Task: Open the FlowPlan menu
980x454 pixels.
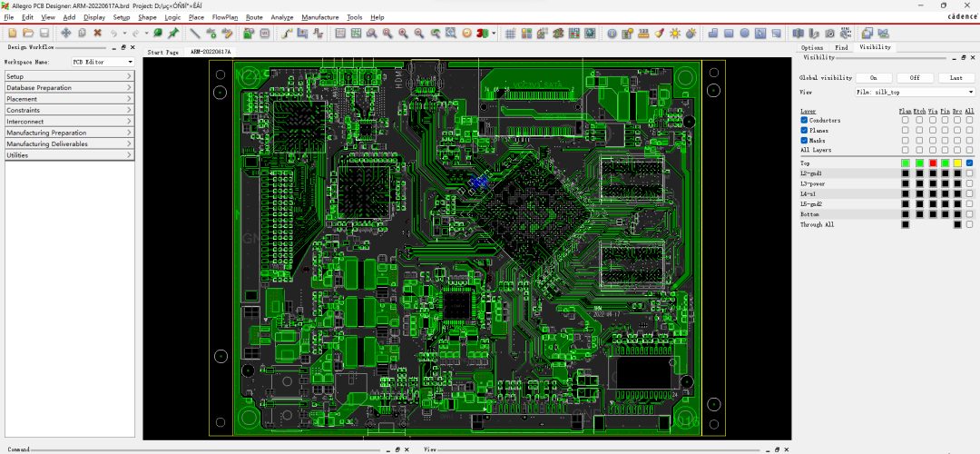Action: [x=224, y=17]
